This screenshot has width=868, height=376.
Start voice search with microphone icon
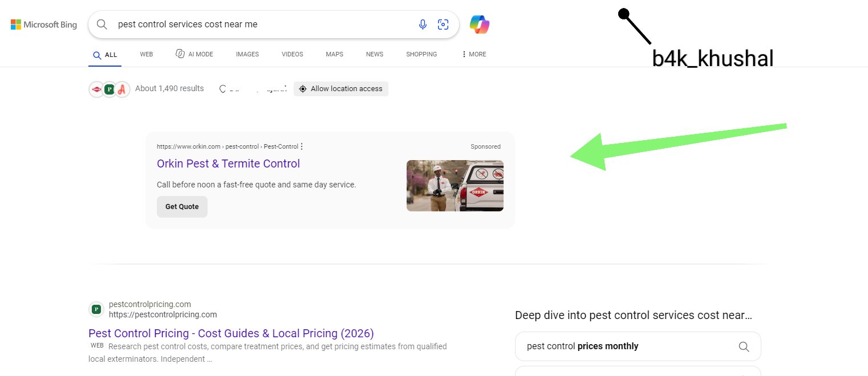click(x=423, y=24)
